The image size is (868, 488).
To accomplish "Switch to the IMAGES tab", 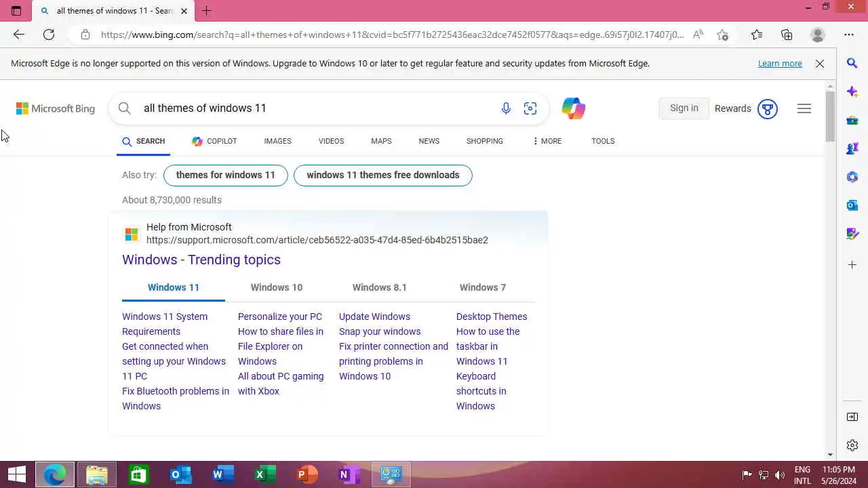I will [277, 141].
